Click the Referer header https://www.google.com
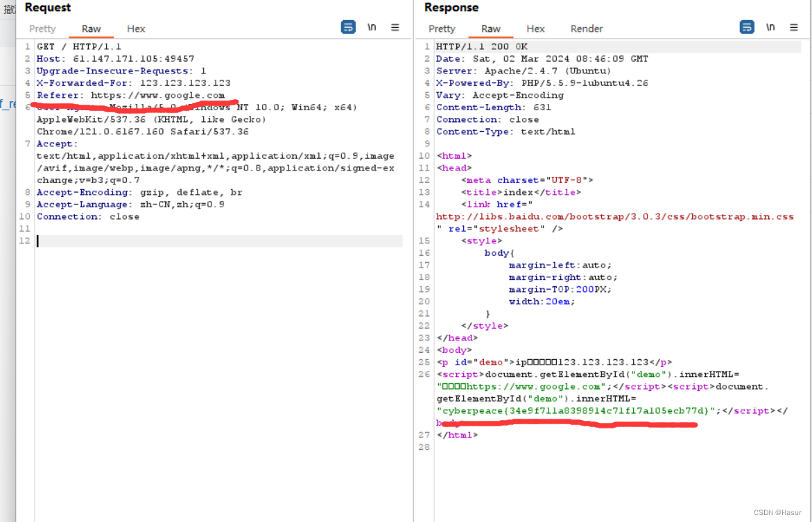 click(x=130, y=95)
